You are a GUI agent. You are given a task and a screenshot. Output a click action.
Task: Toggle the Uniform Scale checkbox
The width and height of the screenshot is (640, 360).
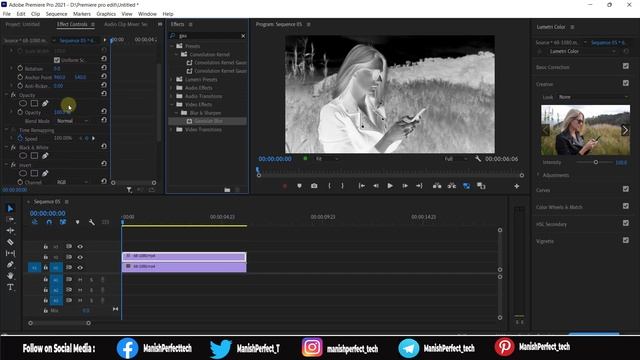point(57,60)
